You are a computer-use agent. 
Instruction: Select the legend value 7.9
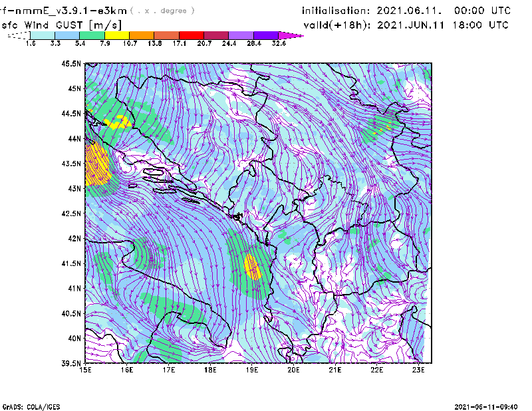point(105,43)
